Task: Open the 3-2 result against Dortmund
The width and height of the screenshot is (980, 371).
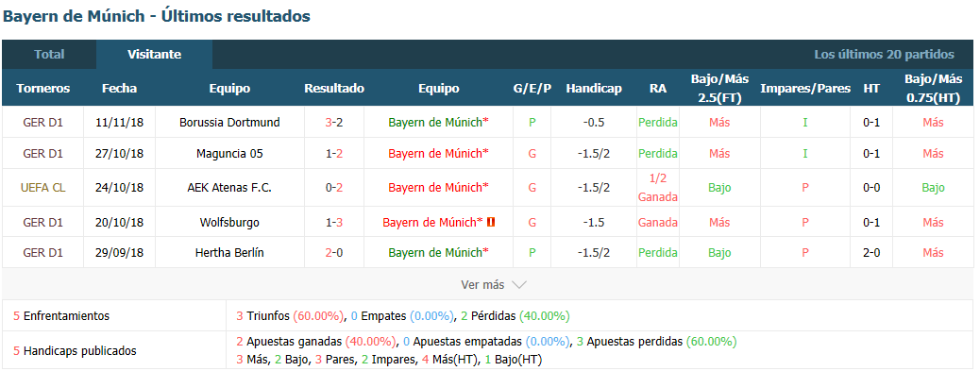Action: point(334,123)
